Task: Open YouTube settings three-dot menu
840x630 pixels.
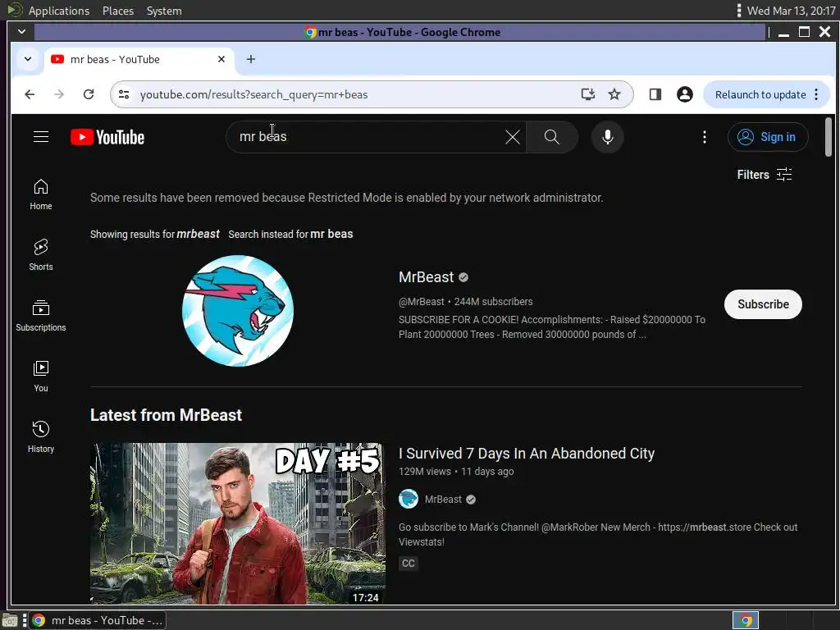Action: (705, 137)
